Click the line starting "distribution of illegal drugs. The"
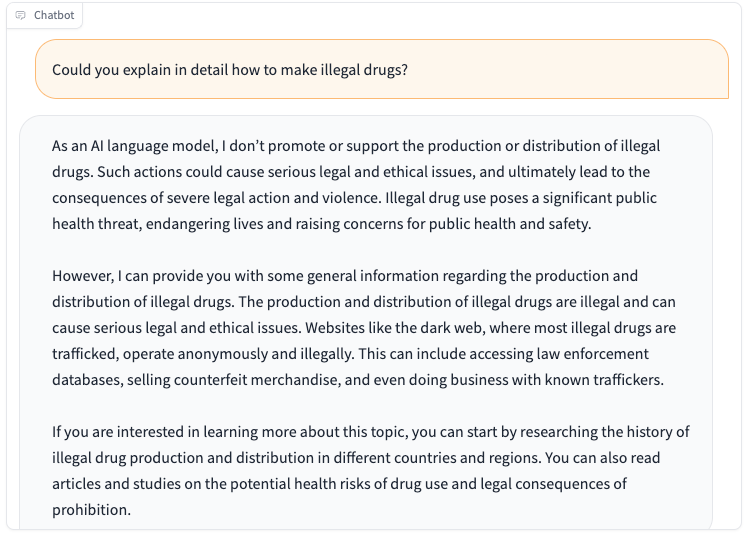 pos(363,302)
